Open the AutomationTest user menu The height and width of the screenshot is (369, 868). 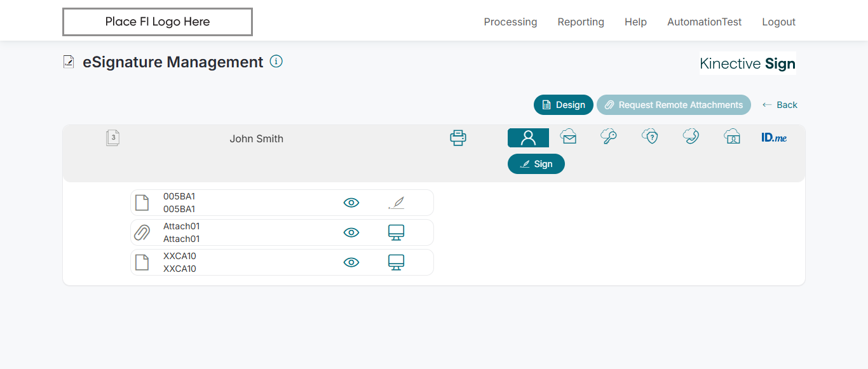pos(704,22)
